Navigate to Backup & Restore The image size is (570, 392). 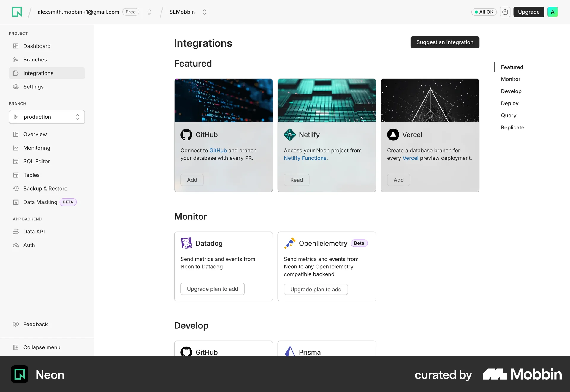(47, 189)
